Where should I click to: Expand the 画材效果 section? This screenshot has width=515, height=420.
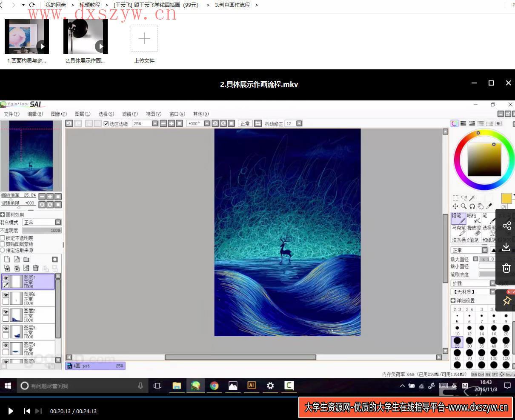pyautogui.click(x=3, y=215)
